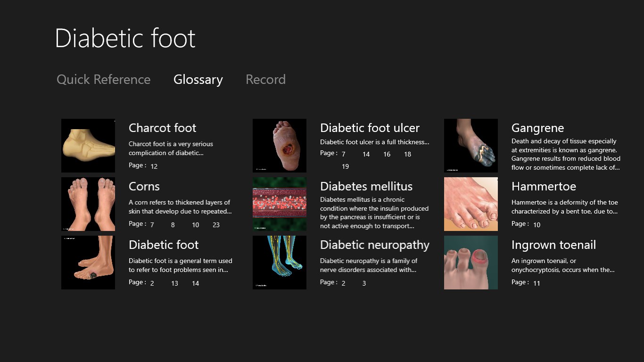The image size is (644, 362).
Task: Click the Diabetic foot thumbnail image
Action: click(88, 263)
